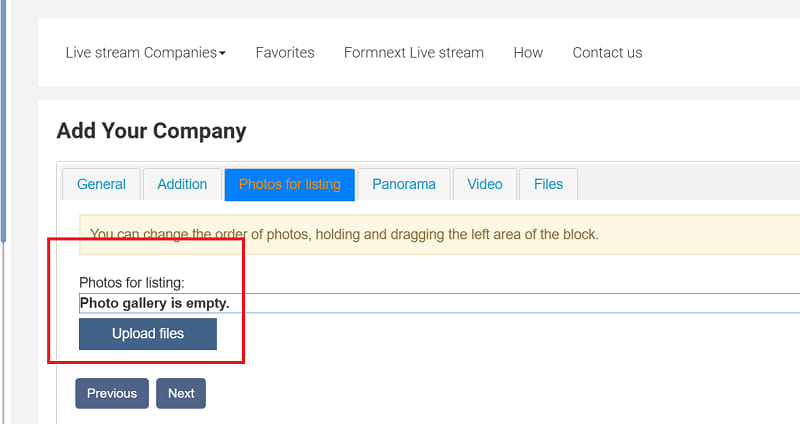This screenshot has width=800, height=424.
Task: Go to Favorites in the navigation bar
Action: click(285, 53)
